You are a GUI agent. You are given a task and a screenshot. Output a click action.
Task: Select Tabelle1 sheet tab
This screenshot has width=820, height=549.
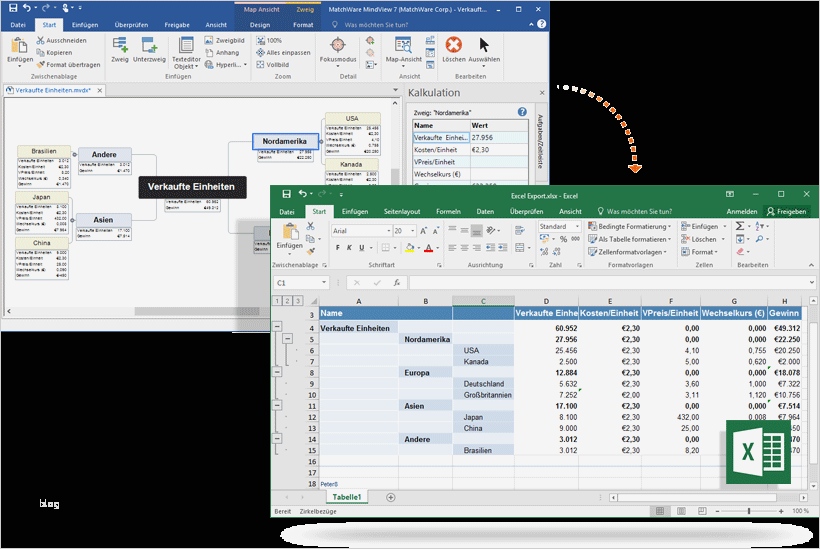click(347, 497)
